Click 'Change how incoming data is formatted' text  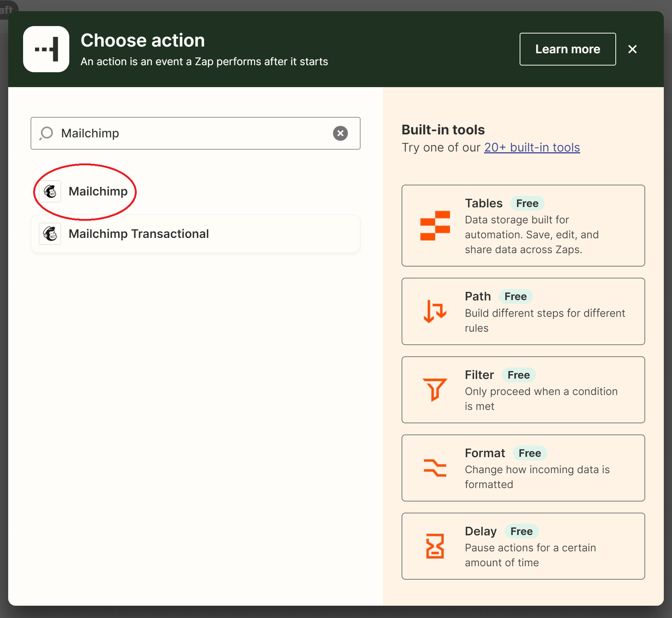click(x=537, y=477)
